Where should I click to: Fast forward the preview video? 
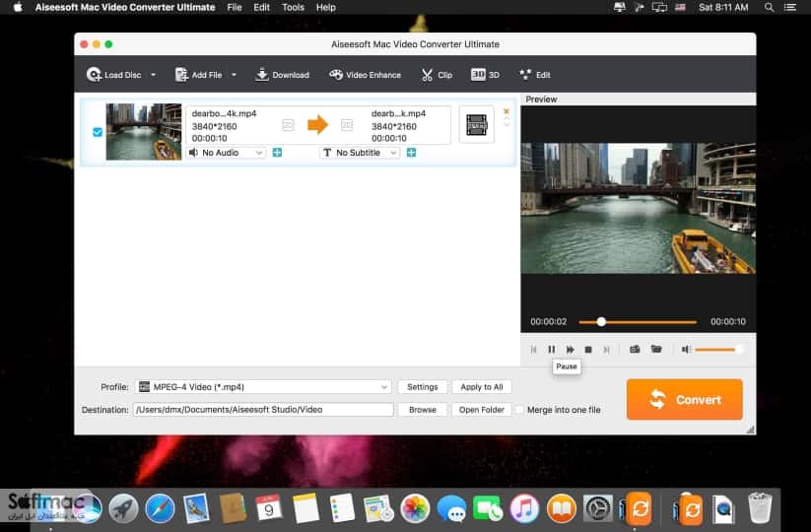(570, 350)
